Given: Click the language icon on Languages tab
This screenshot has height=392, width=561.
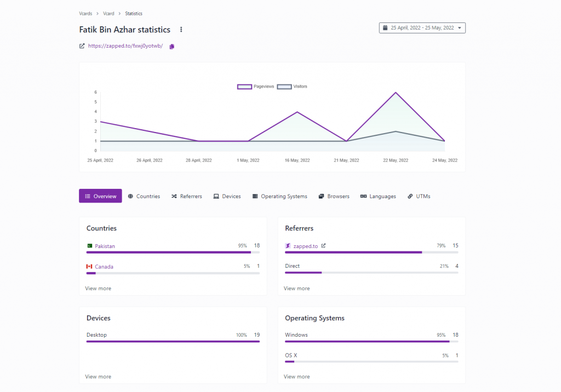Looking at the screenshot, I should click(x=364, y=196).
